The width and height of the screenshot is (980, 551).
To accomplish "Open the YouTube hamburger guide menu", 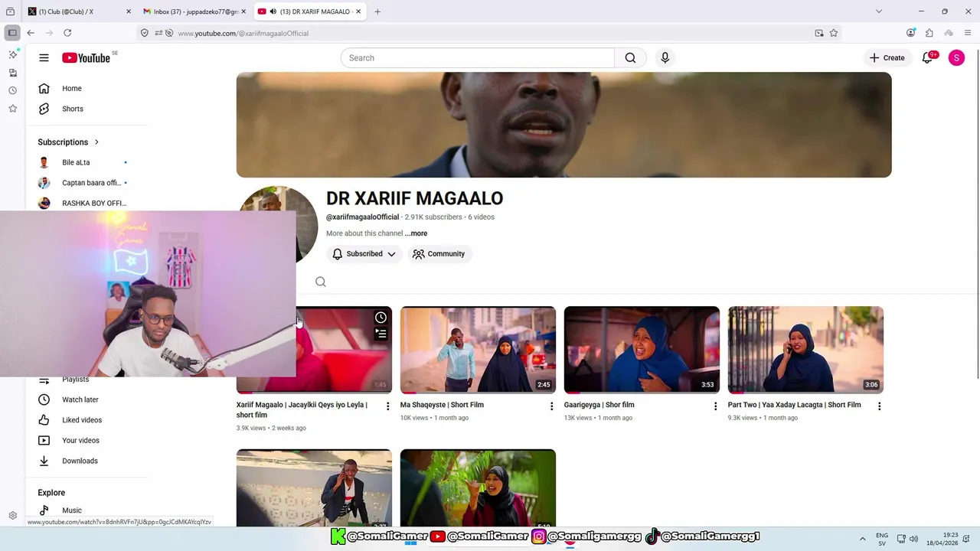I will (44, 58).
